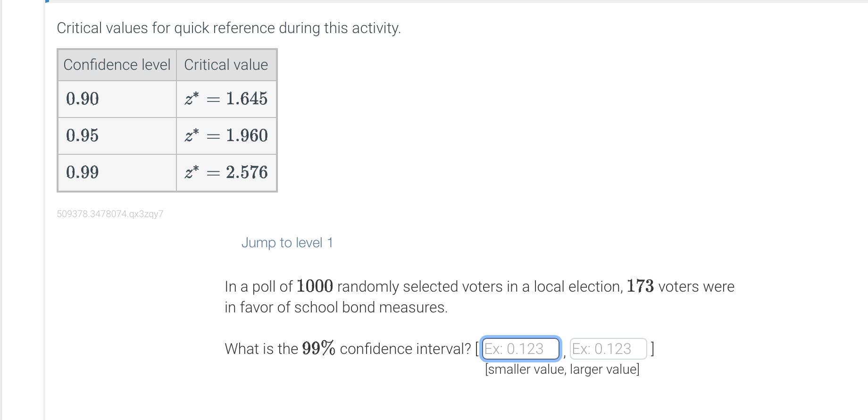This screenshot has height=420, width=868.
Task: Click the comma between the two answer boxes
Action: 565,354
